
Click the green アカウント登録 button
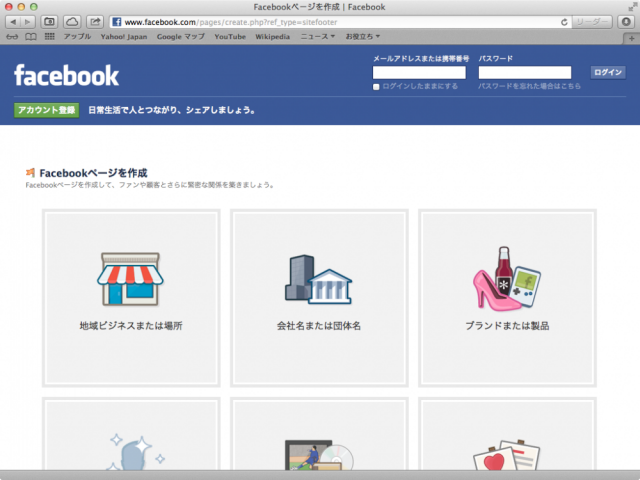[47, 110]
